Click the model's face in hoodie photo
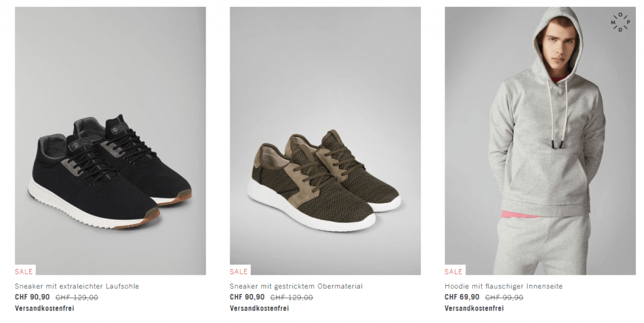Image resolution: width=644 pixels, height=323 pixels. pyautogui.click(x=559, y=47)
